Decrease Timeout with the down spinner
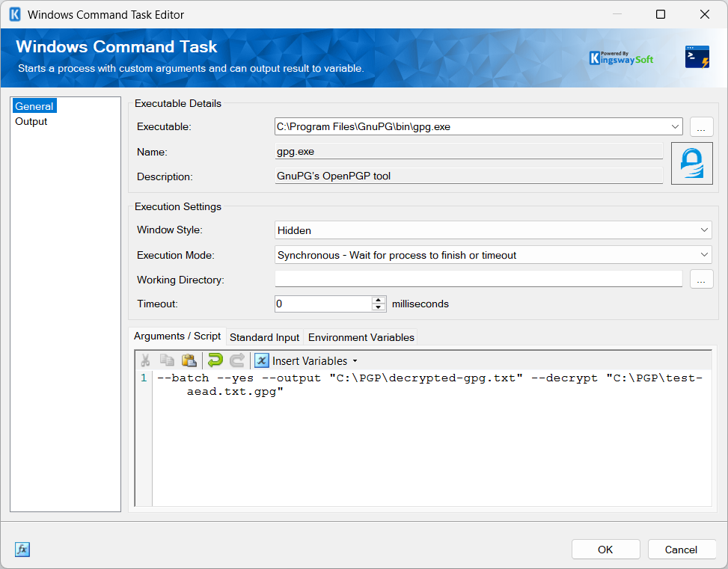 coord(379,308)
